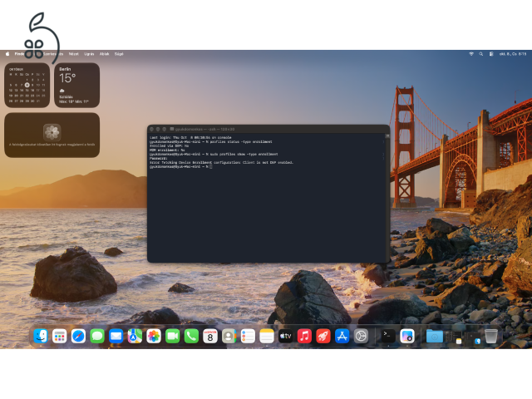532x399 pixels.
Task: Open the Trash in the dock
Action: [x=491, y=336]
